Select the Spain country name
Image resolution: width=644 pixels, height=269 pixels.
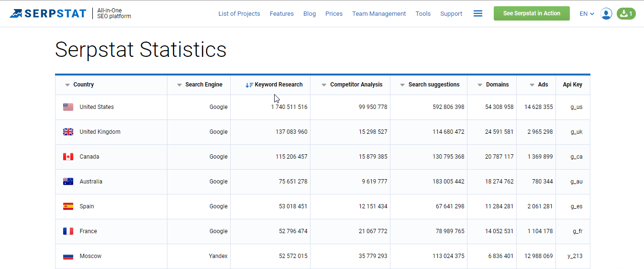click(87, 206)
